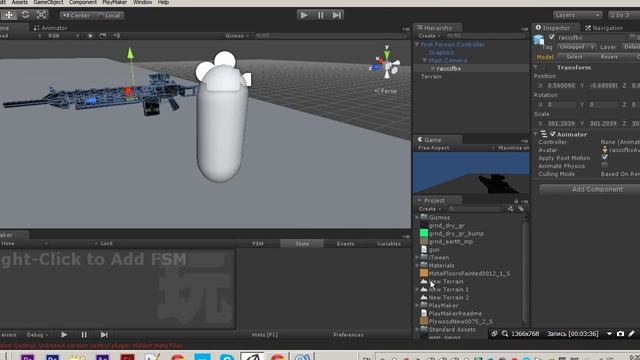Viewport: 640px width, 360px height.
Task: Toggle Apply Root Motion checkbox
Action: (604, 157)
